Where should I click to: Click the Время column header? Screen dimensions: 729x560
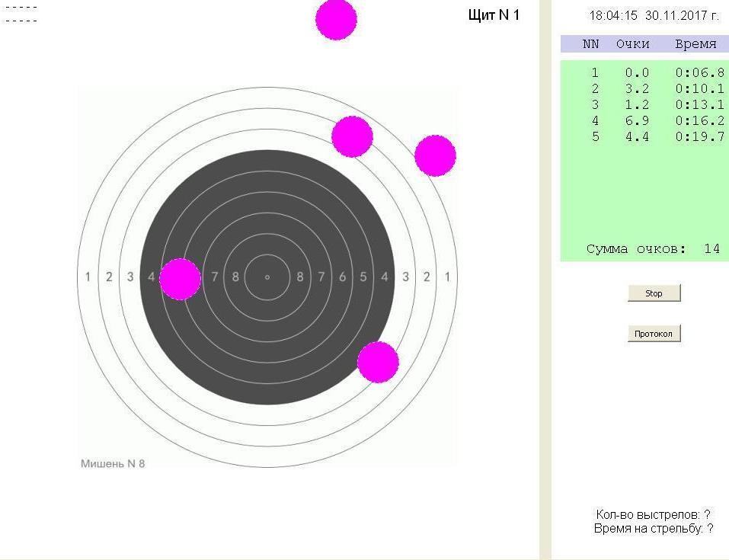[x=695, y=44]
